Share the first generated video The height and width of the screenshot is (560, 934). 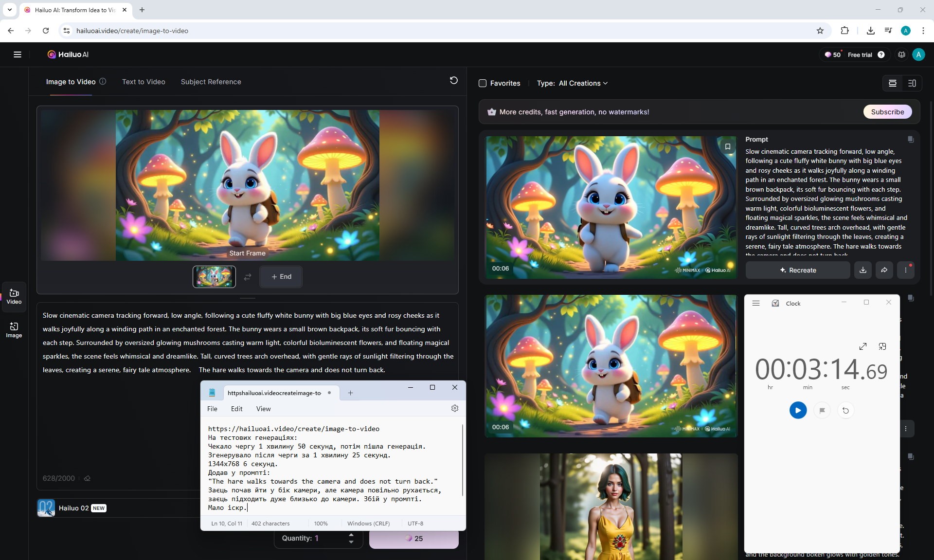click(884, 270)
